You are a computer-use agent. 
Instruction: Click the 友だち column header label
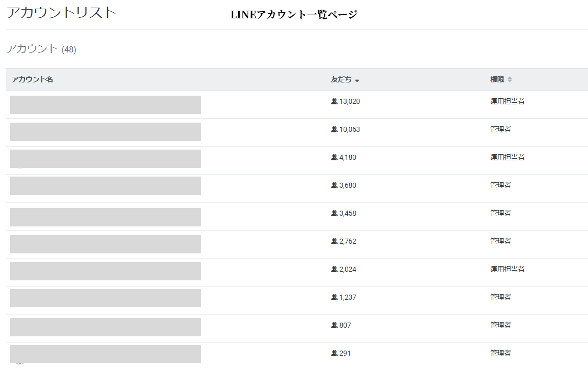pyautogui.click(x=341, y=80)
